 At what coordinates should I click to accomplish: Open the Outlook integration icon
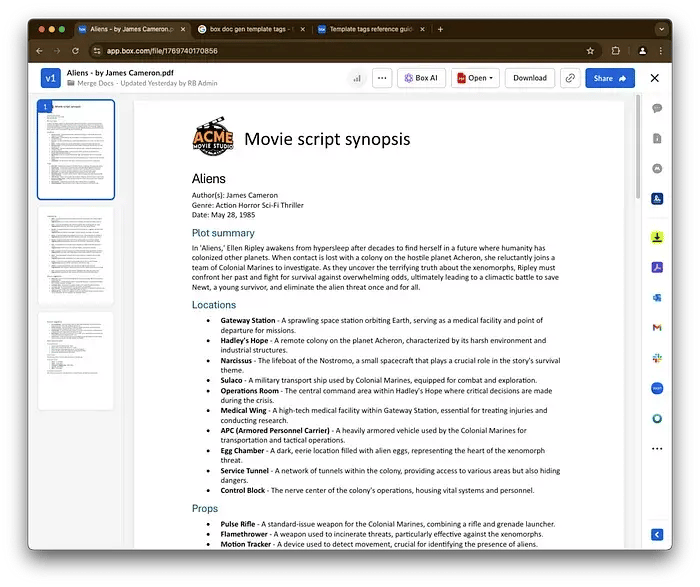coord(657,298)
